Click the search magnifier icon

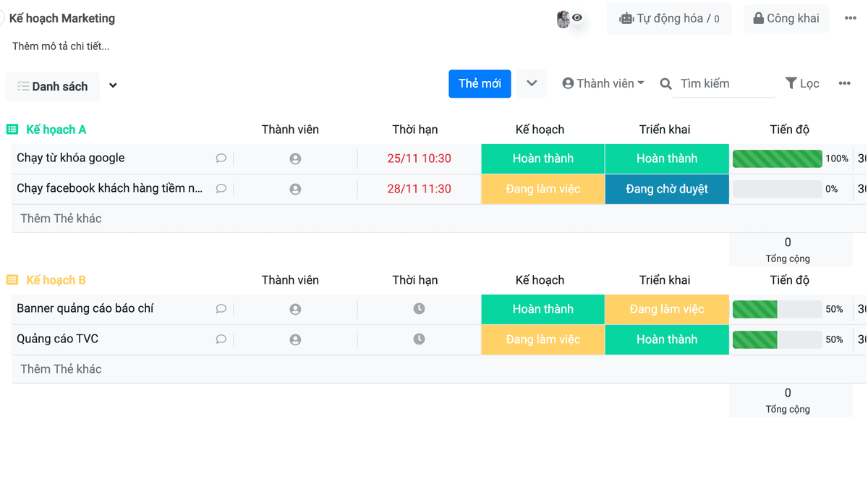point(665,84)
